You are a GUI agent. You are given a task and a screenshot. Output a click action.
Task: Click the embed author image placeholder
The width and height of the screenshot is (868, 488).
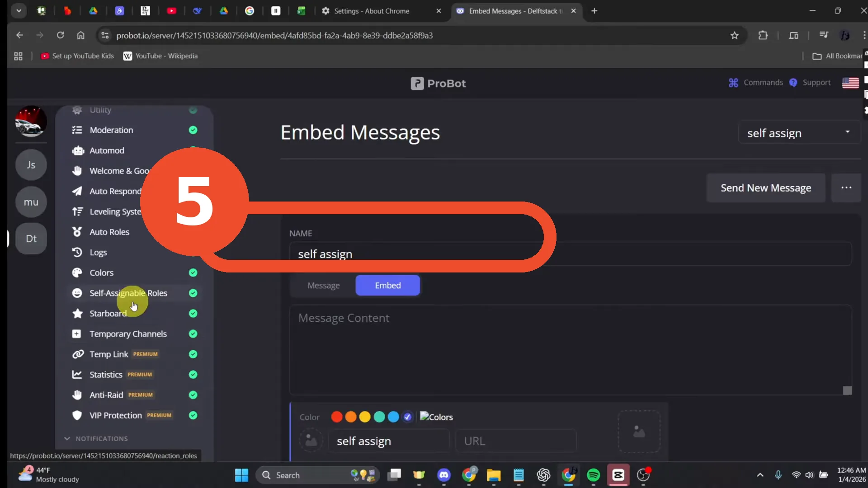coord(311,440)
